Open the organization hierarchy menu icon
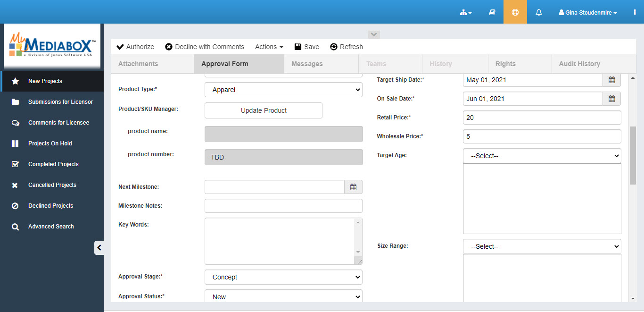This screenshot has width=644, height=312. [466, 13]
